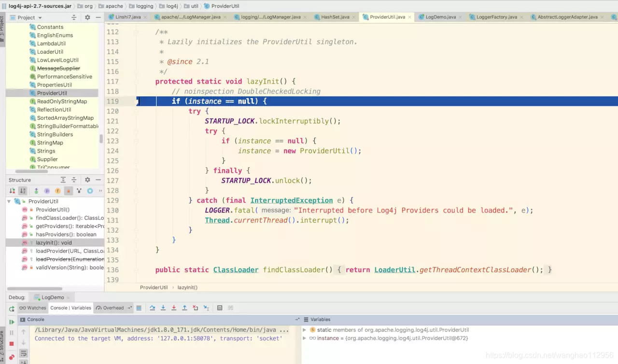Select hasProviders(): boolean in Structure
The image size is (618, 364).
click(66, 234)
